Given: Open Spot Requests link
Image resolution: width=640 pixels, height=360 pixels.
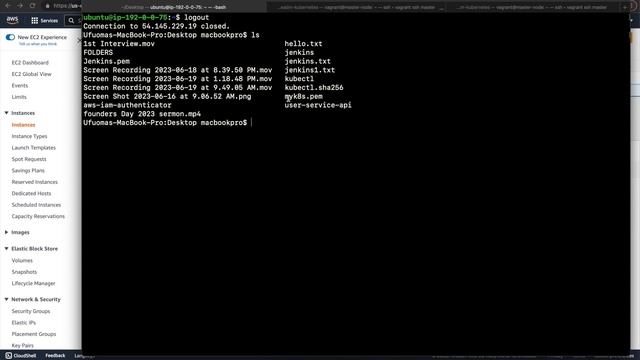Looking at the screenshot, I should click(x=29, y=159).
